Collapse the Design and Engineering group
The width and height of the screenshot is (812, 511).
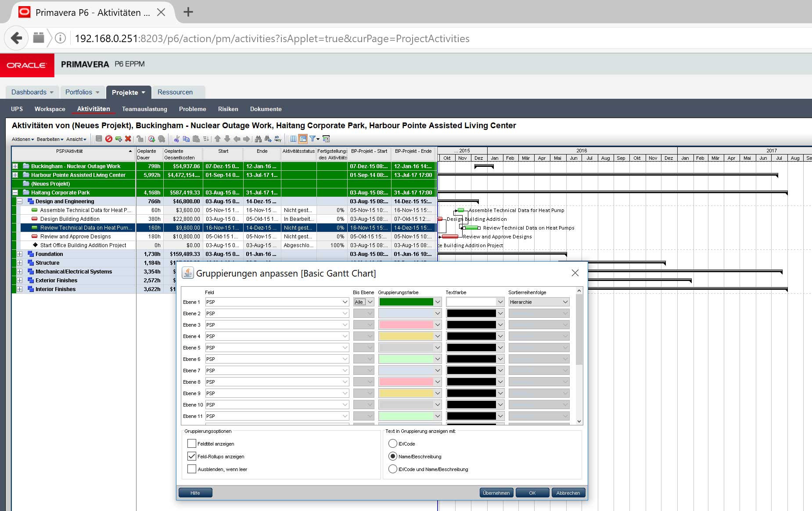coord(20,201)
